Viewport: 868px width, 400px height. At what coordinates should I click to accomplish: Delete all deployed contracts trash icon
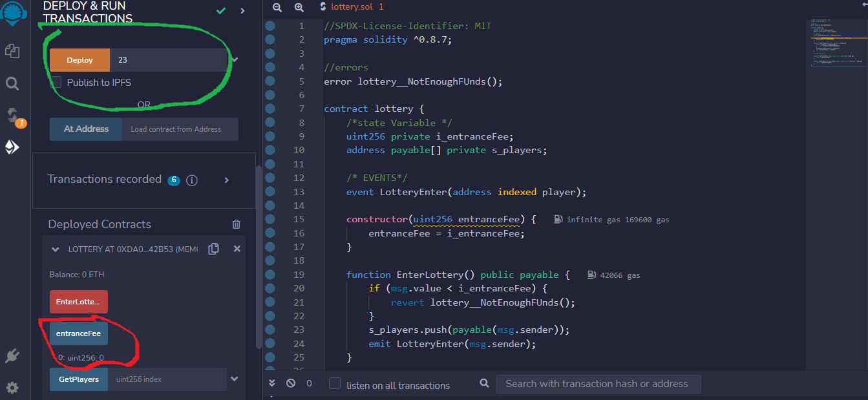pos(236,224)
